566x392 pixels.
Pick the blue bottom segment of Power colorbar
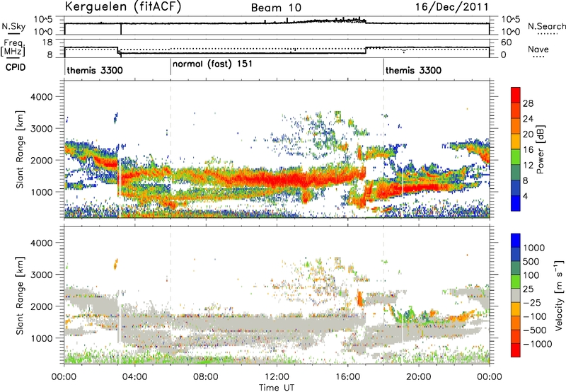pos(516,203)
